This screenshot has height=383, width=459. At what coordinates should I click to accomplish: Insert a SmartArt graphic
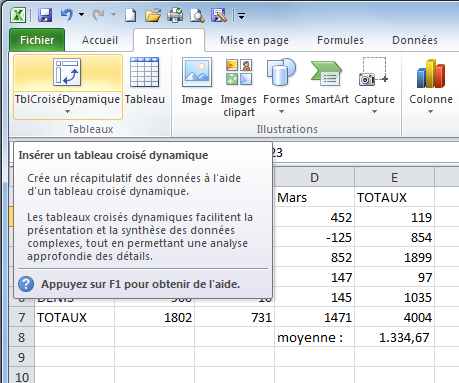[x=327, y=82]
